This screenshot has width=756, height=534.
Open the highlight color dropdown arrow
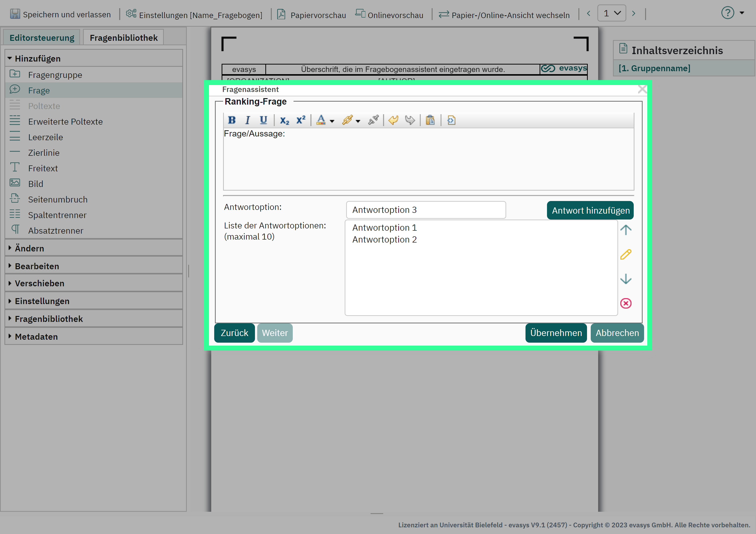(358, 121)
